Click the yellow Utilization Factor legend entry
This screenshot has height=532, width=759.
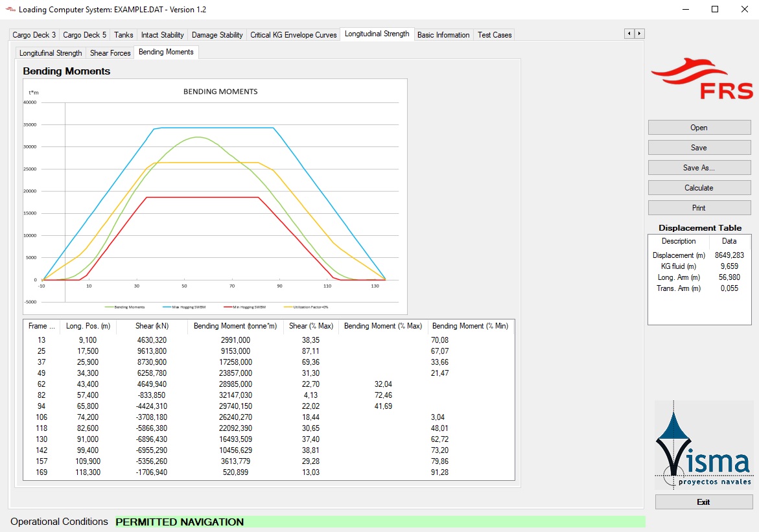tap(306, 307)
